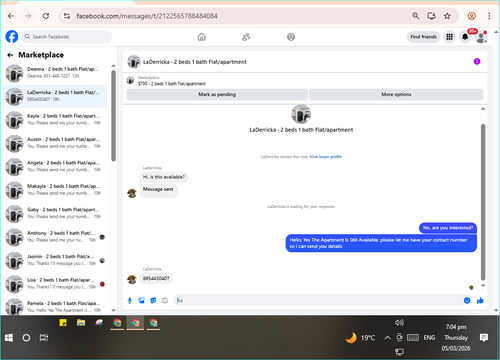Reload the Facebook page
The image size is (500, 360).
46,16
